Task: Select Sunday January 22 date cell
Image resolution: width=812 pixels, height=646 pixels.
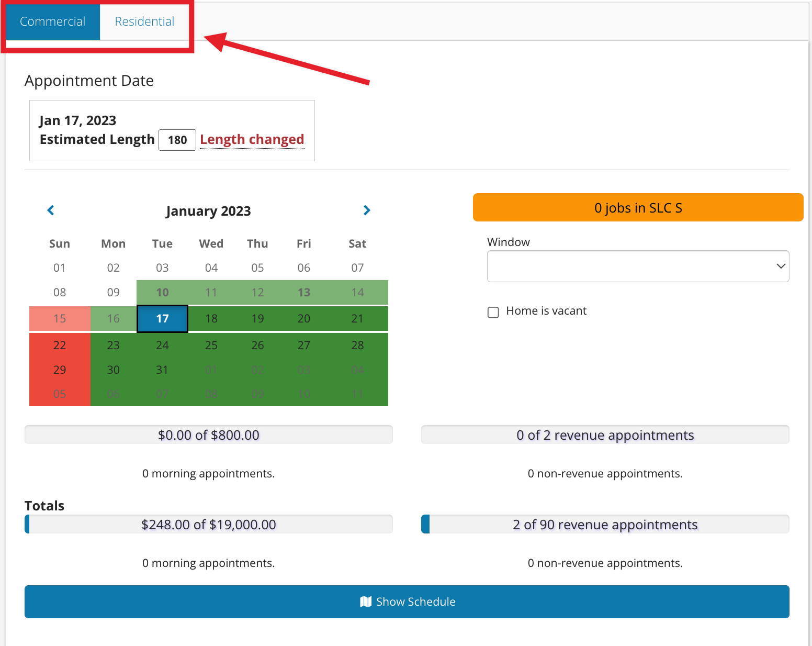Action: (x=60, y=346)
